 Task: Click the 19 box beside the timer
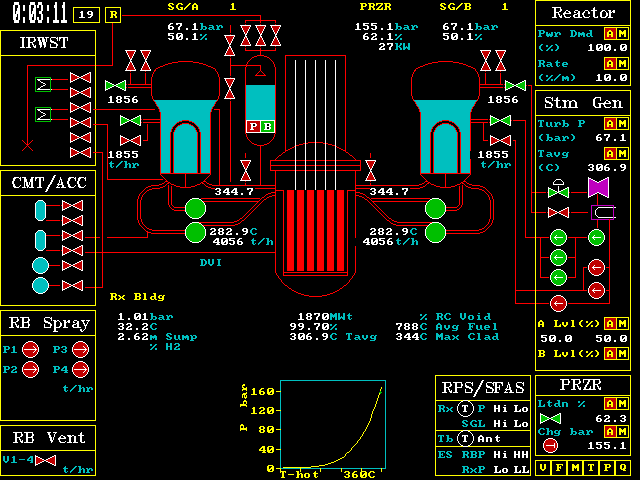pos(87,14)
